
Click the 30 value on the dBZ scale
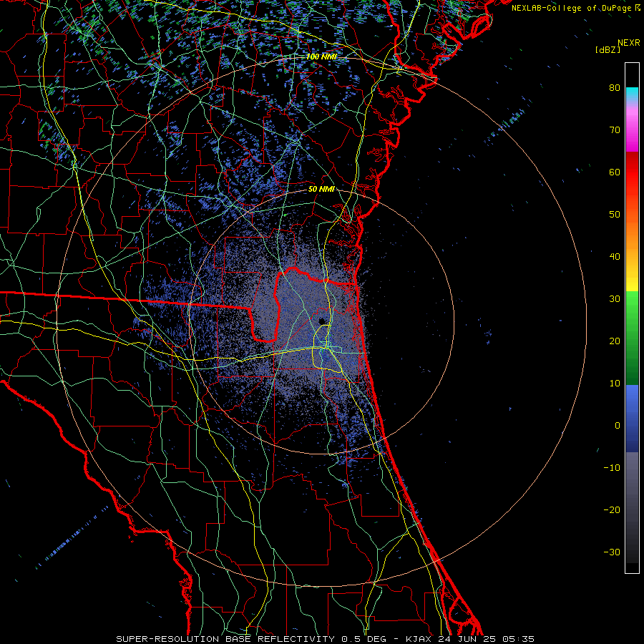click(615, 298)
